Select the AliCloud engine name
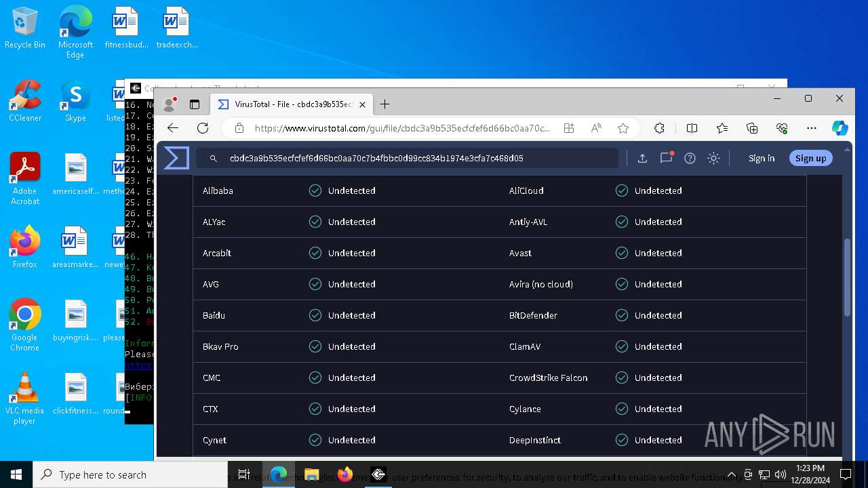 point(526,190)
